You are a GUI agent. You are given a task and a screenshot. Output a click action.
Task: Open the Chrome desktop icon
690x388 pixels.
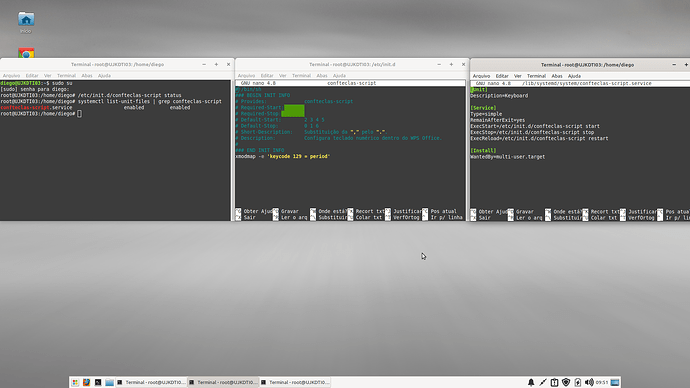pos(26,53)
